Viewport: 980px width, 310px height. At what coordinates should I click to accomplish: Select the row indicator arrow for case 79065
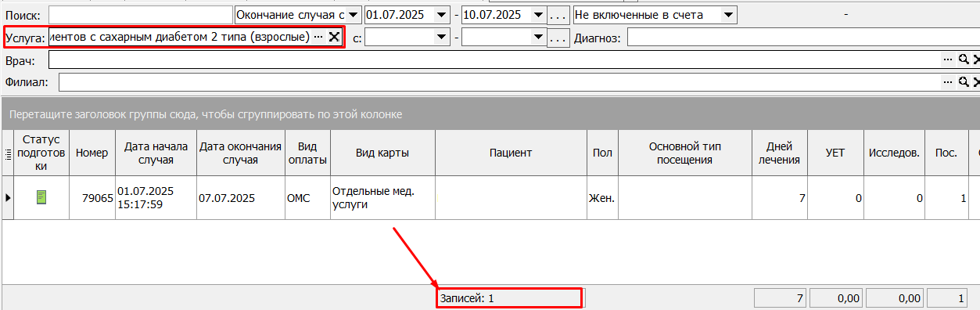coord(8,197)
